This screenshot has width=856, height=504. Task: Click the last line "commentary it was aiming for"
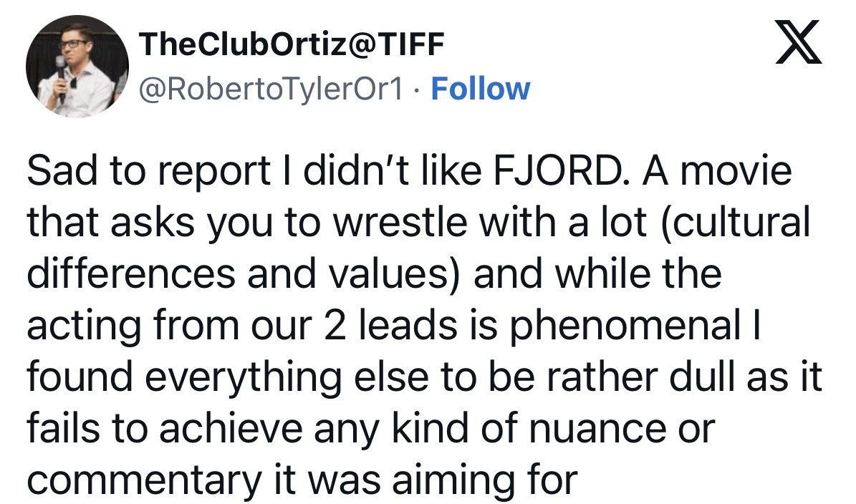coord(302,481)
